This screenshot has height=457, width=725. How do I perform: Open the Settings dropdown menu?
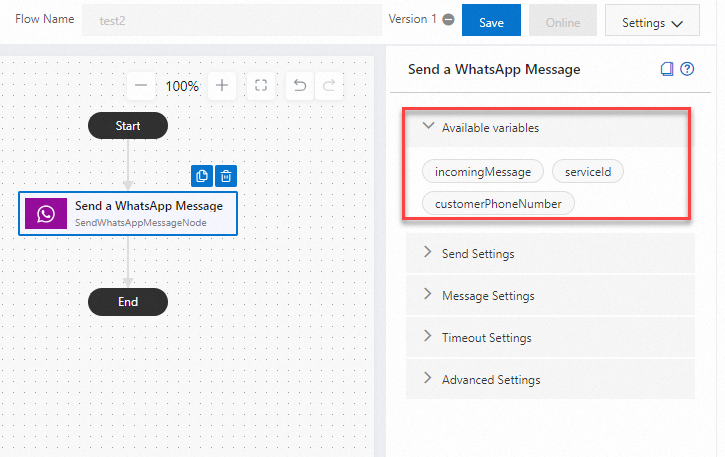pos(652,20)
